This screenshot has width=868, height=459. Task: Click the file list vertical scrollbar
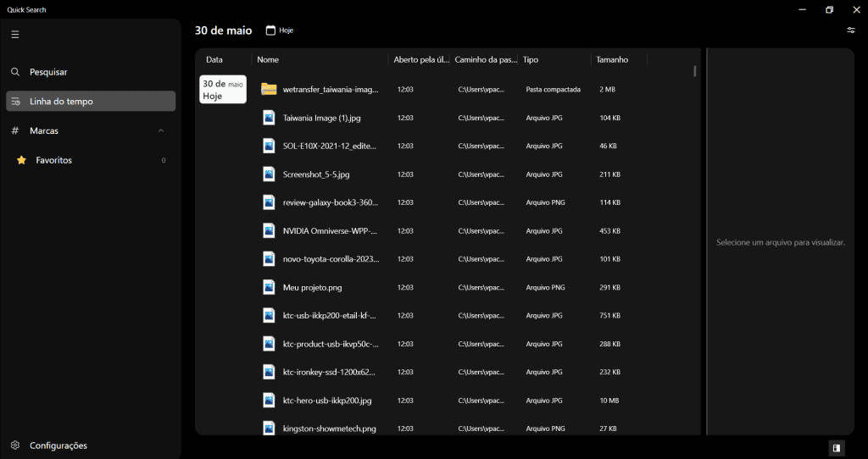[695, 72]
